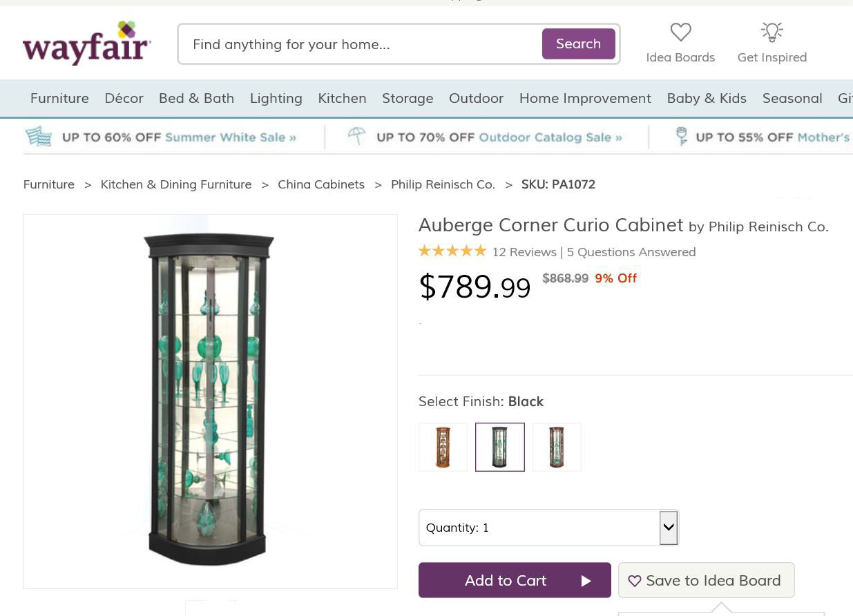The image size is (853, 616).
Task: Click the Summer White Sale pillow icon
Action: point(39,137)
